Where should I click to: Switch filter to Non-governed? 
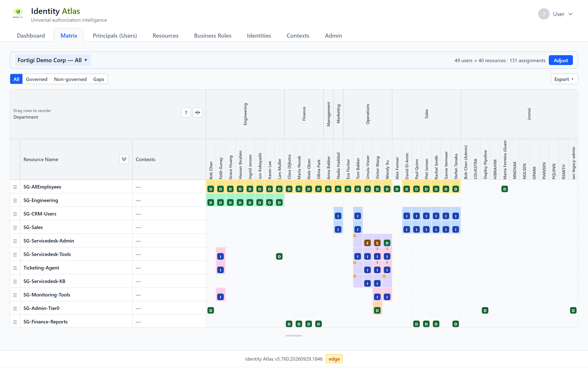tap(70, 79)
